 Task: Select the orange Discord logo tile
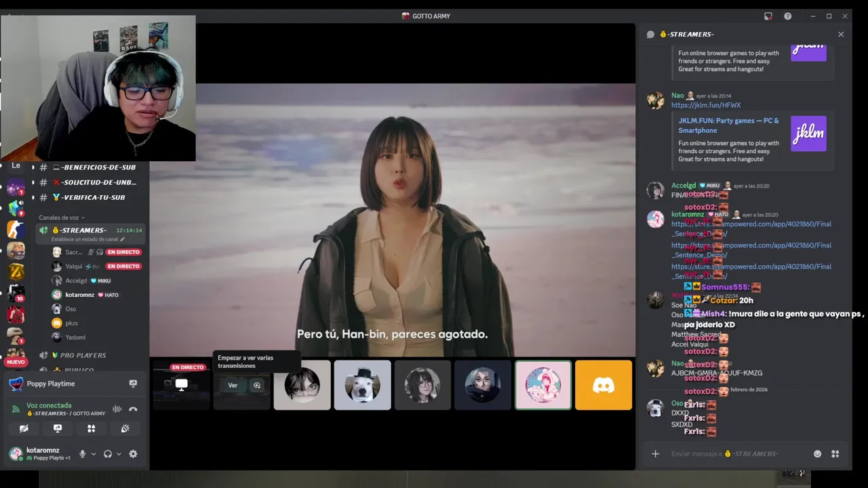coord(604,385)
